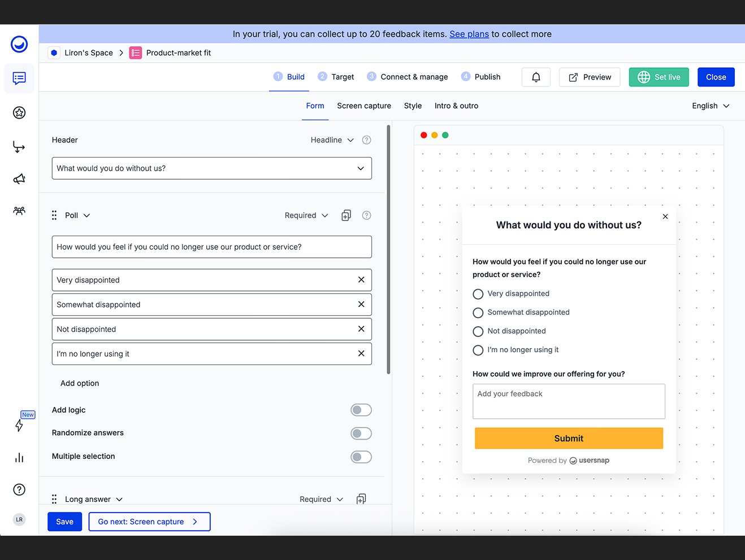Image resolution: width=745 pixels, height=560 pixels.
Task: Open the Long answer type dropdown
Action: tap(94, 499)
